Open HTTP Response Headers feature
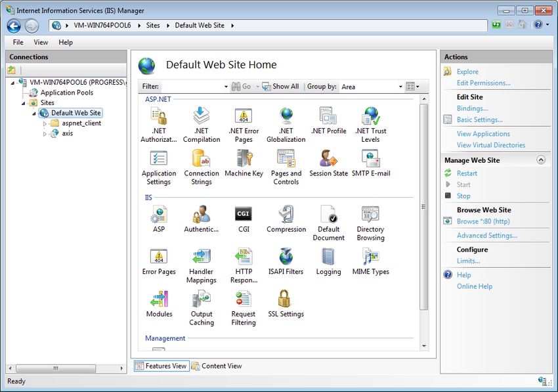Image resolution: width=558 pixels, height=392 pixels. click(244, 266)
